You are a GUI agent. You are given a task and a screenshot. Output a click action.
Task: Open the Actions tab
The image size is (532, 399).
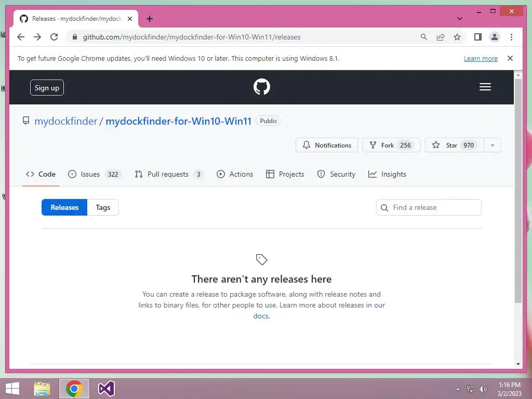tap(235, 174)
